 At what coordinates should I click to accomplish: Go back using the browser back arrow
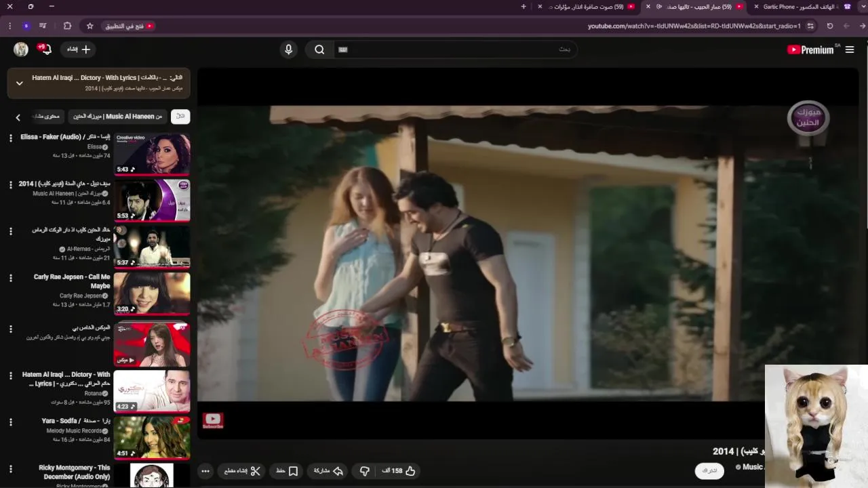pyautogui.click(x=863, y=26)
